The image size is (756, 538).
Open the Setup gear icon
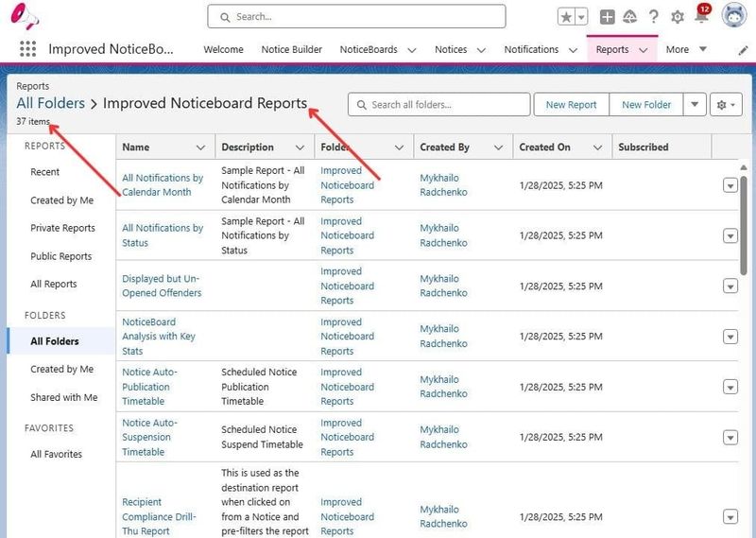(x=678, y=17)
